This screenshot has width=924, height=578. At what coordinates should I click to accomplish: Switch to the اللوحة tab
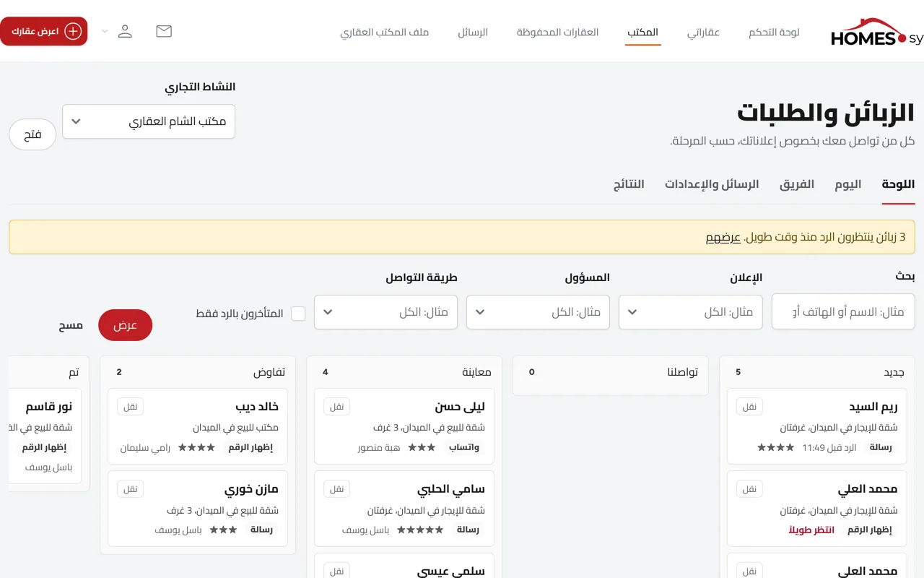pos(898,184)
